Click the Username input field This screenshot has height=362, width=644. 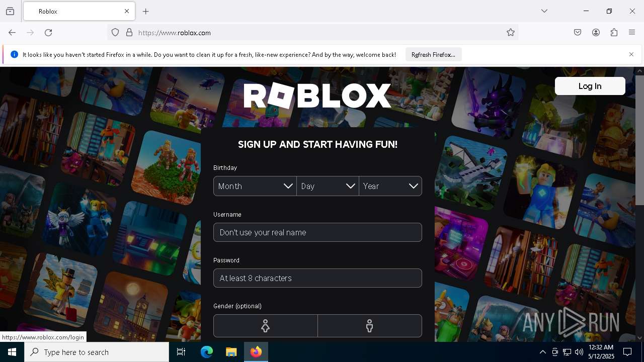tap(317, 232)
